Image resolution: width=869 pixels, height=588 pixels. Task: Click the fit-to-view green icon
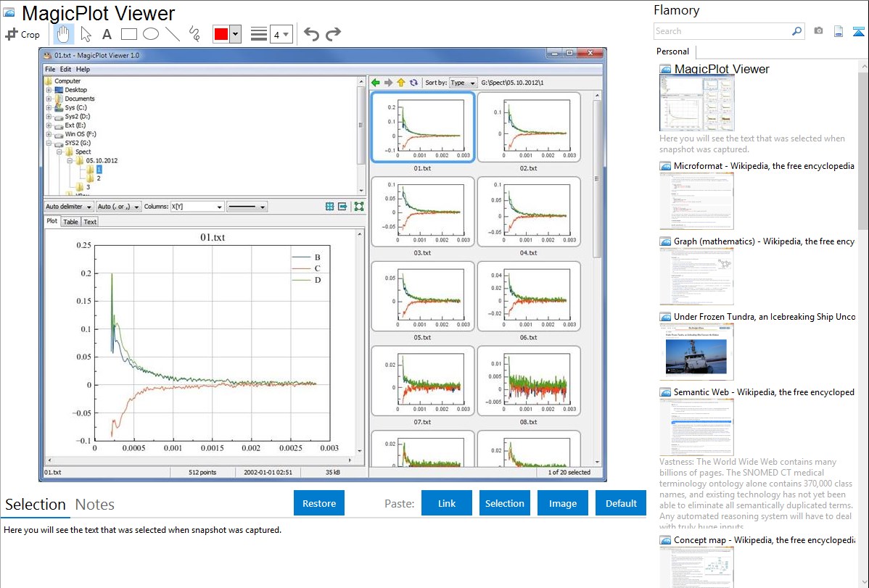[359, 207]
